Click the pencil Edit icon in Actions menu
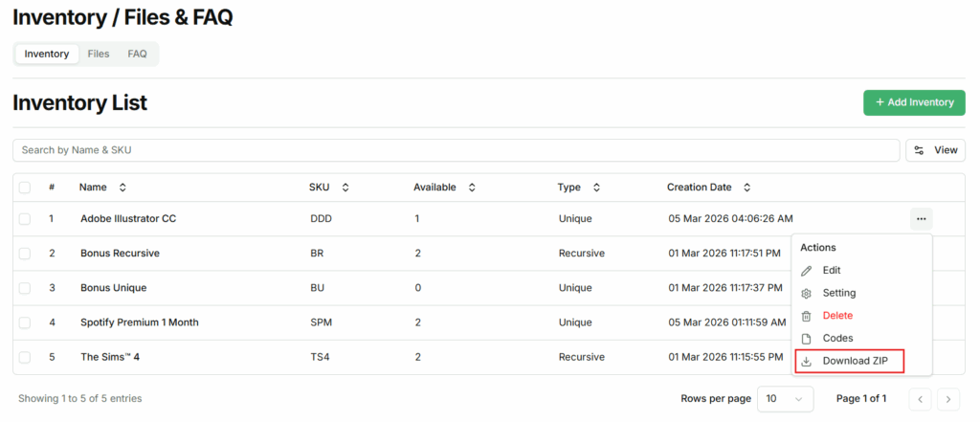 click(806, 271)
